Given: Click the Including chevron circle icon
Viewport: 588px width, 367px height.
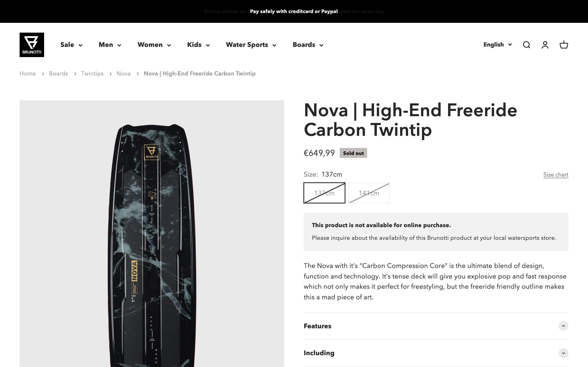Looking at the screenshot, I should pos(563,353).
